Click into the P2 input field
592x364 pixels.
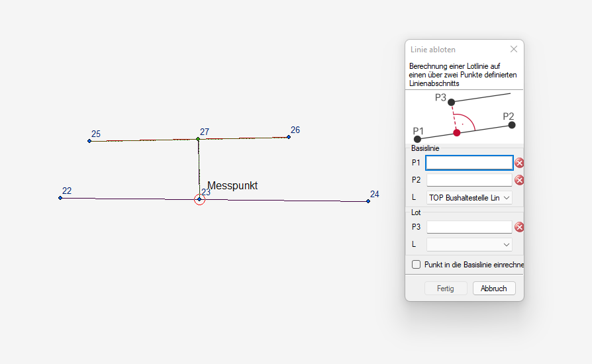pos(469,180)
